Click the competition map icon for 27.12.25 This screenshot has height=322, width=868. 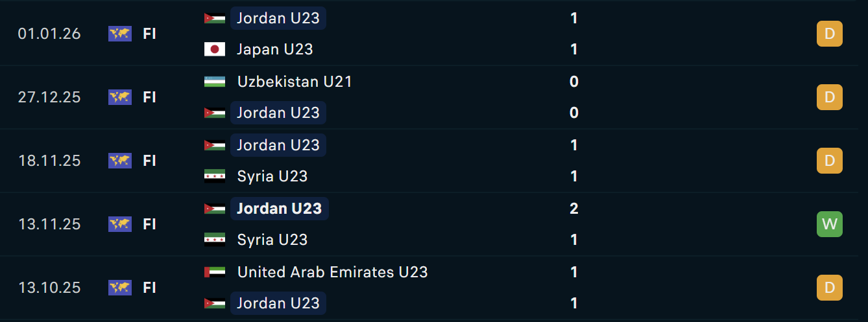point(120,97)
